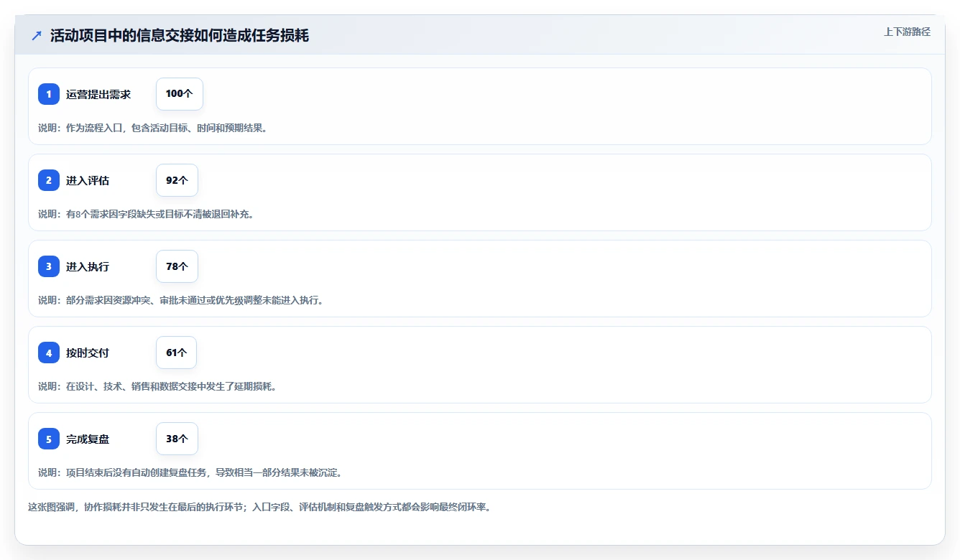
Task: Click the 进入执行 step label
Action: click(x=88, y=266)
